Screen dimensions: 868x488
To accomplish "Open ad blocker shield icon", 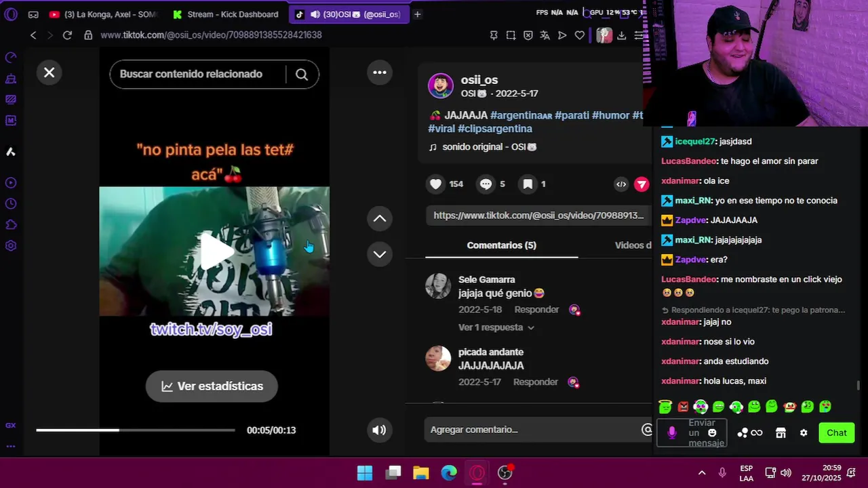I will point(528,35).
